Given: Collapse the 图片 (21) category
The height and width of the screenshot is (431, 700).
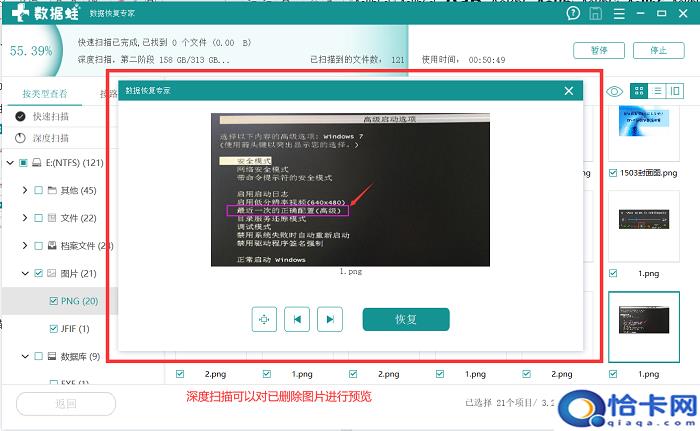Looking at the screenshot, I should [x=24, y=273].
